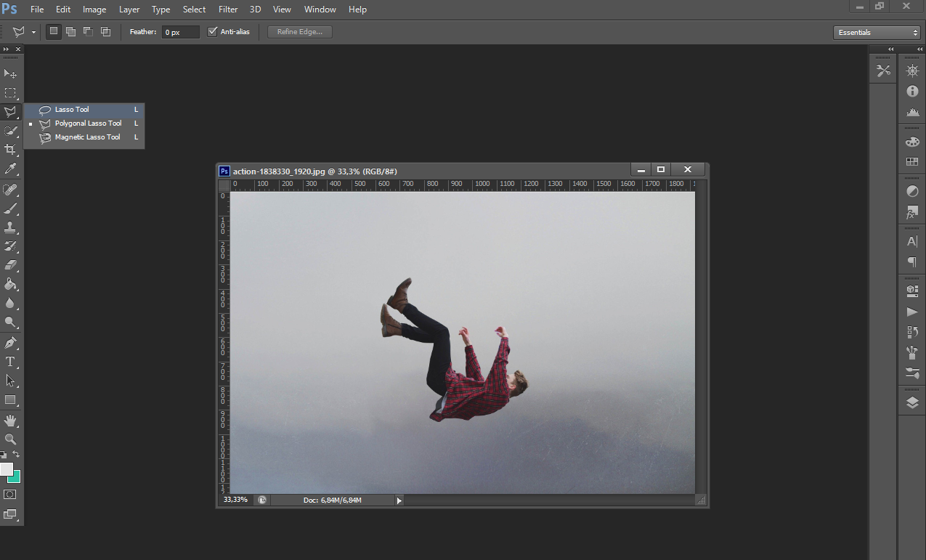This screenshot has height=560, width=926.
Task: Open the File menu
Action: (37, 9)
